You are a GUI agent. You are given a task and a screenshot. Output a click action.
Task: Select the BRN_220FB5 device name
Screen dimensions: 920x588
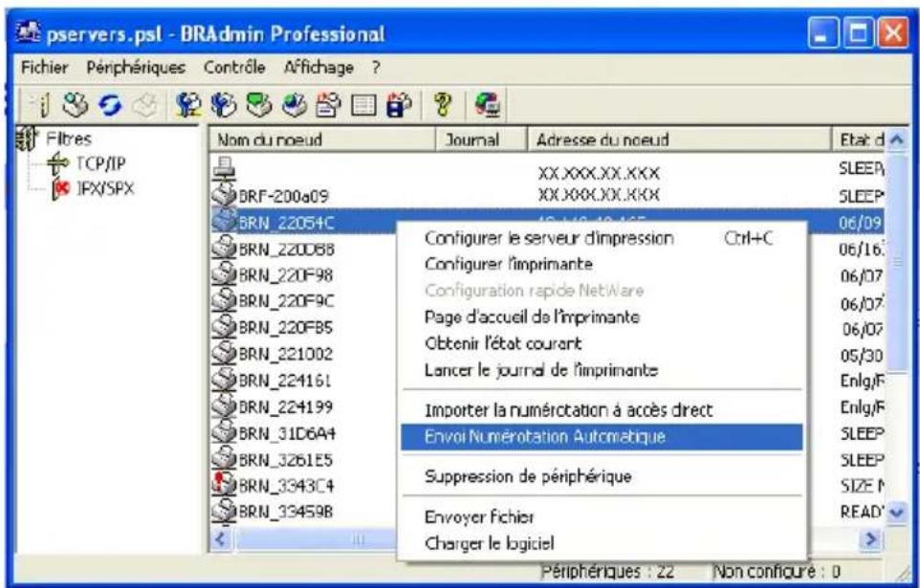[285, 327]
